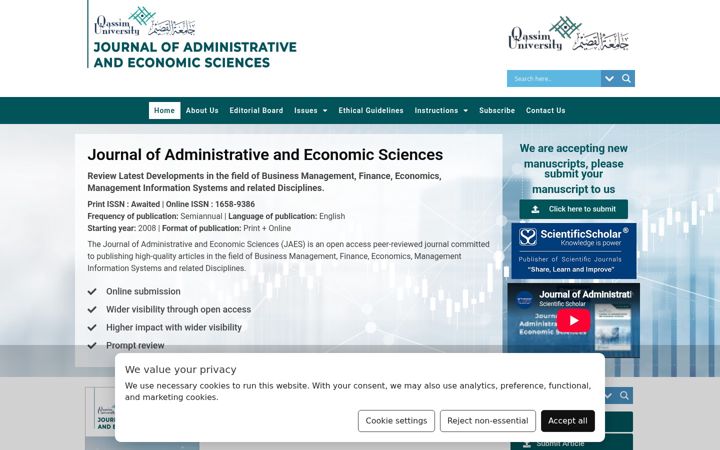The height and width of the screenshot is (450, 720).
Task: Click checkmark icon beside 'Higher impact with wider visibility'
Action: click(x=92, y=327)
